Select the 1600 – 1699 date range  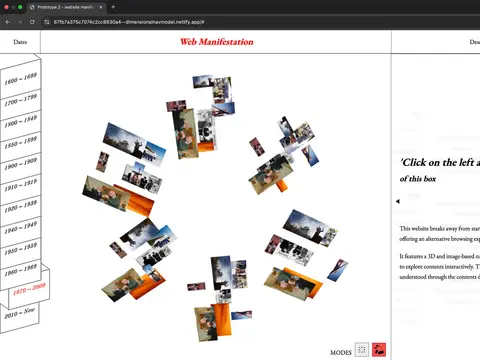[x=21, y=79]
